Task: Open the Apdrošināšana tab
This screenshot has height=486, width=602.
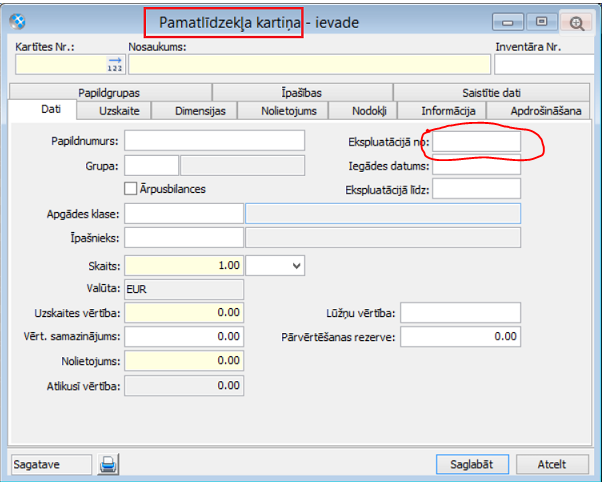Action: (x=538, y=111)
